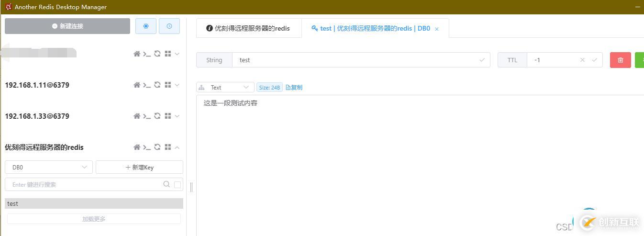
Task: Refresh the blurred connection
Action: click(157, 54)
